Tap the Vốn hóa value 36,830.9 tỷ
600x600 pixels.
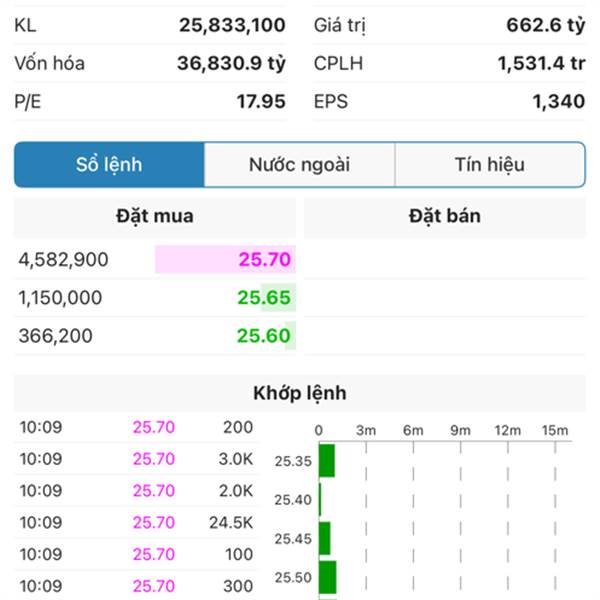(231, 63)
